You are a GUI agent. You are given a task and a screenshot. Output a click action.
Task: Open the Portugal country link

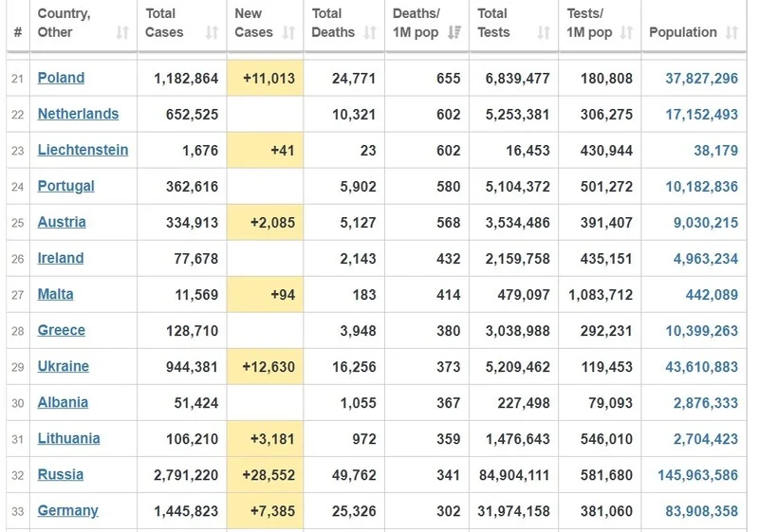click(66, 186)
